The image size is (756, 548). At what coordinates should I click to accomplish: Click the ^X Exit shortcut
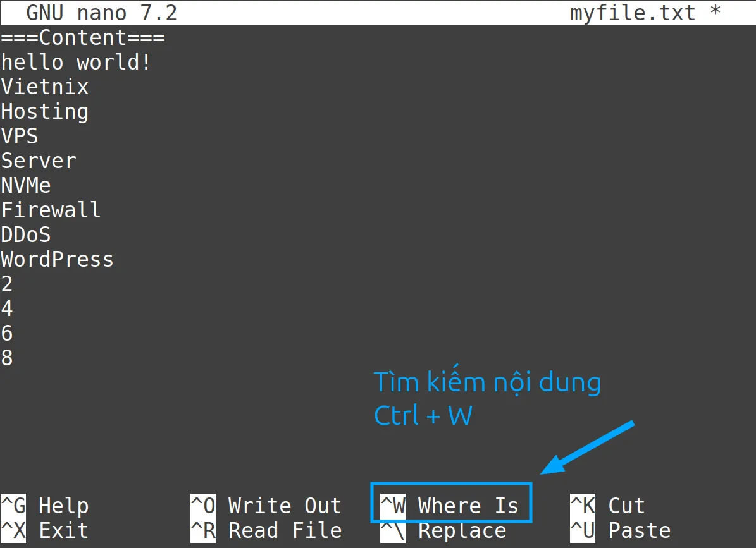44,530
